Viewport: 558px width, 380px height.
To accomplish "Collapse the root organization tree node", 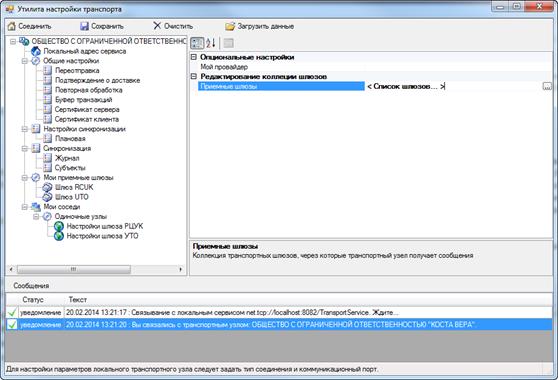I will 13,41.
